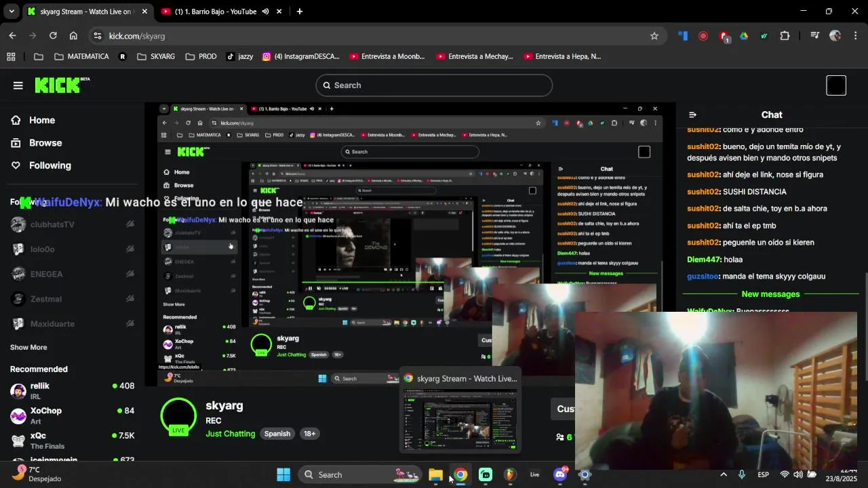Toggle notifications for Maxiduarte in sidebar
The image size is (868, 488).
[x=130, y=324]
